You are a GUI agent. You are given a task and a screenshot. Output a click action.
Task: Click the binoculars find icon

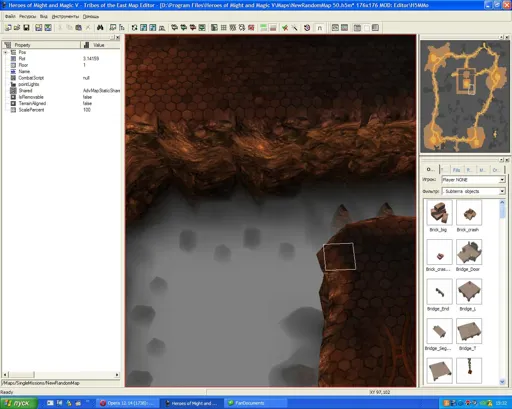[x=100, y=28]
